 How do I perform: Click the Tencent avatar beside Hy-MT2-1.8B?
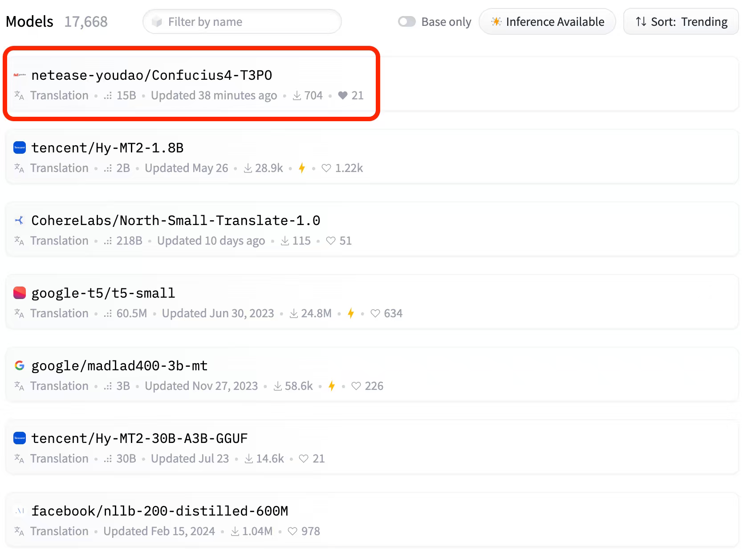click(20, 147)
